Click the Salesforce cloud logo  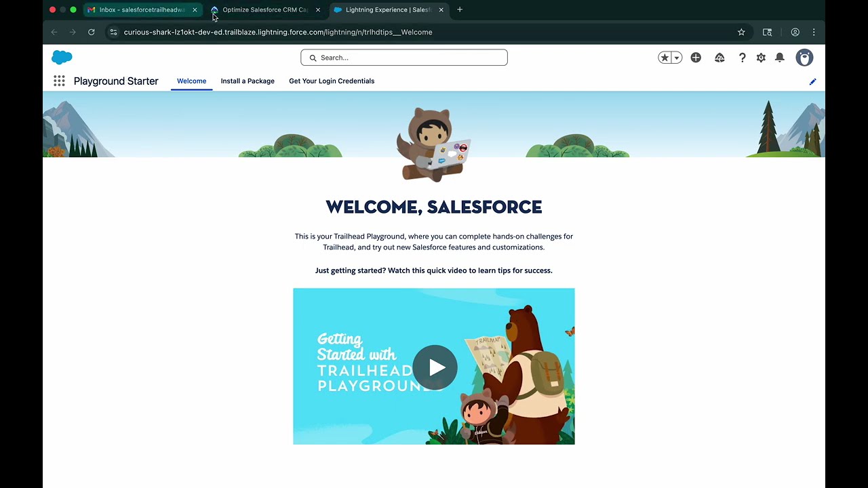(62, 58)
